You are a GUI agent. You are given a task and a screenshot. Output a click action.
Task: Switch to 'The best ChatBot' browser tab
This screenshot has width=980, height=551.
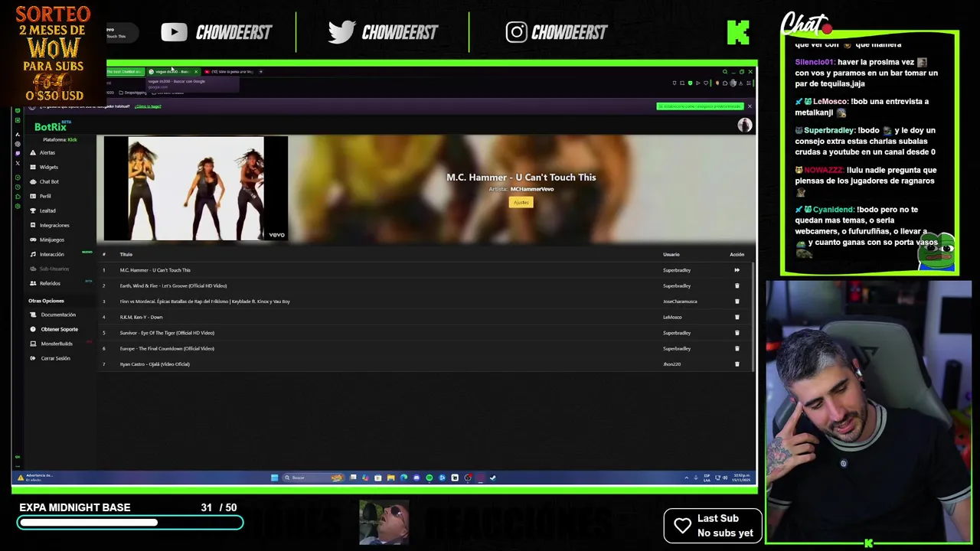point(124,71)
